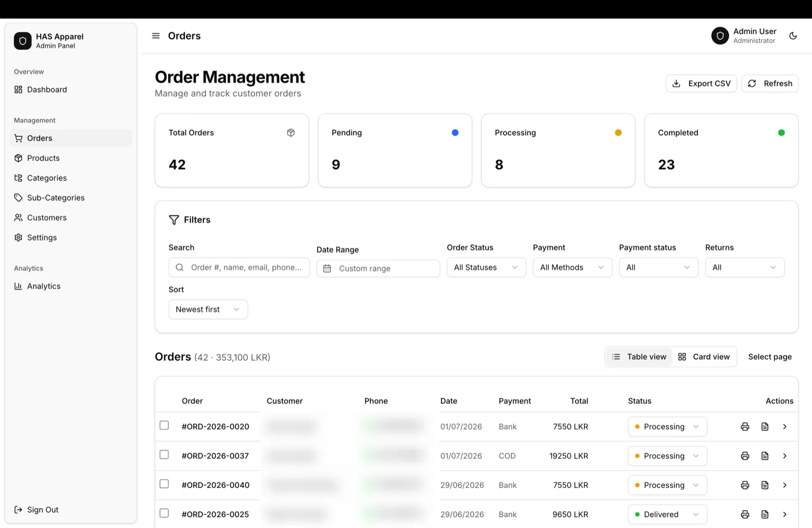Open Products in the sidebar
Image resolution: width=812 pixels, height=528 pixels.
pos(71,158)
